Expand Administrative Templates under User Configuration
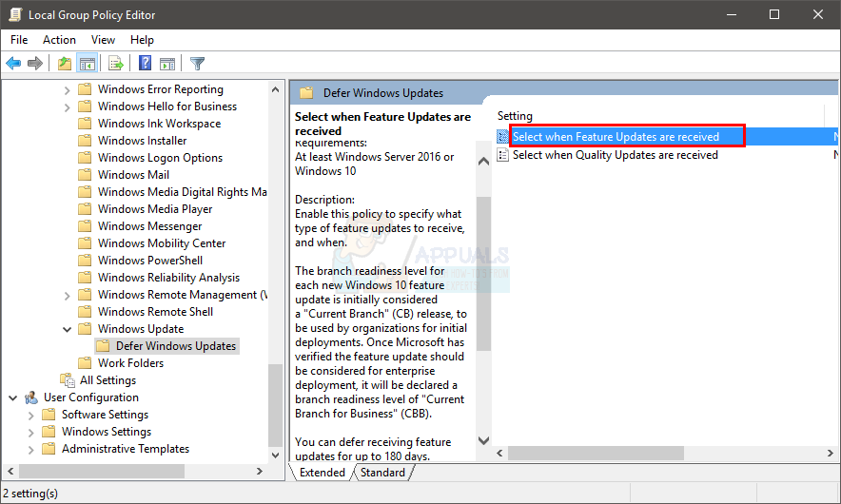Viewport: 841px width, 504px height. coord(30,450)
